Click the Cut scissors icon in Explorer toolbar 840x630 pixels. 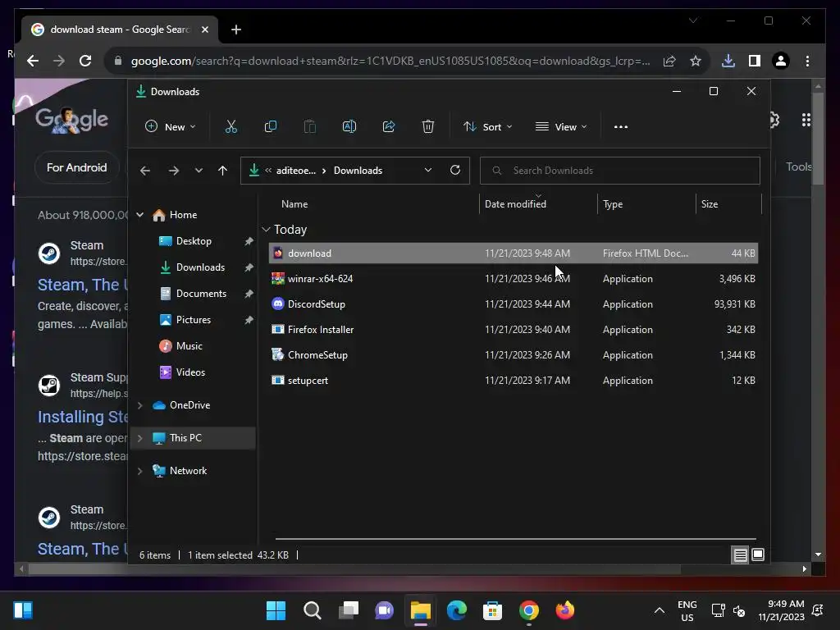pyautogui.click(x=231, y=127)
